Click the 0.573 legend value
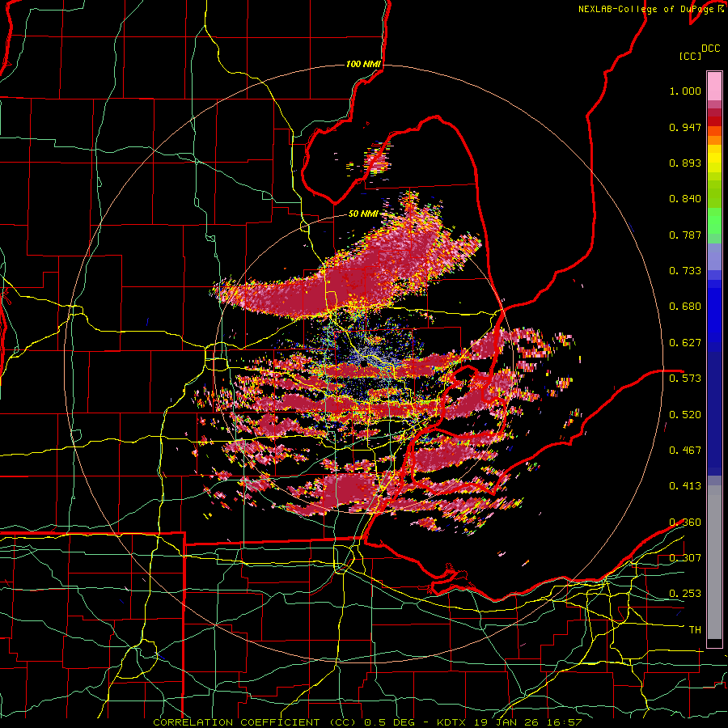 click(x=685, y=379)
